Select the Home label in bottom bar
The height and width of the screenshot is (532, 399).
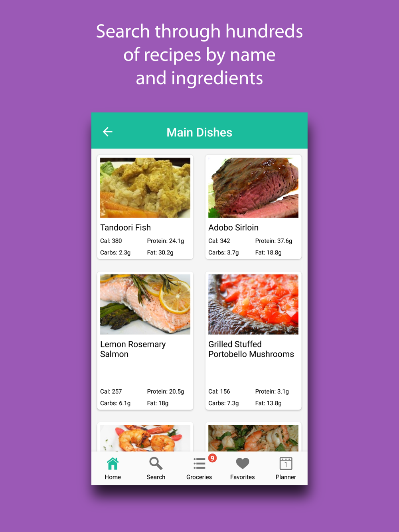point(113,477)
